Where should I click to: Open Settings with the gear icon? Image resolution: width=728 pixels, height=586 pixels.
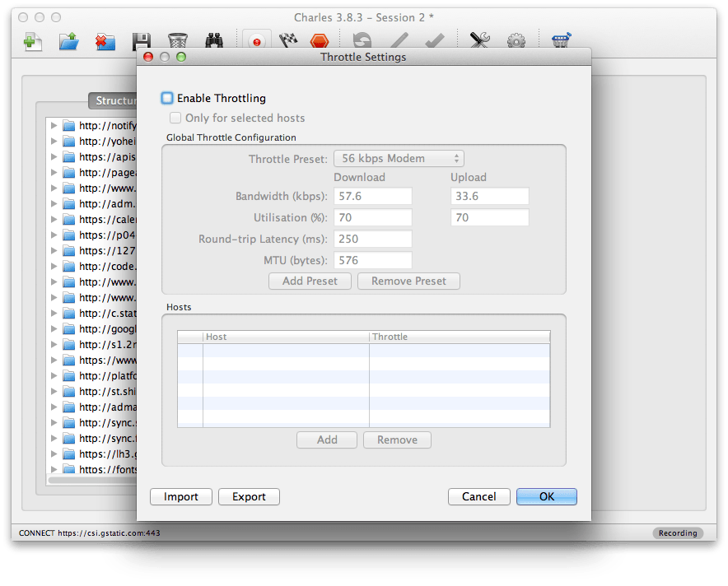coord(516,41)
